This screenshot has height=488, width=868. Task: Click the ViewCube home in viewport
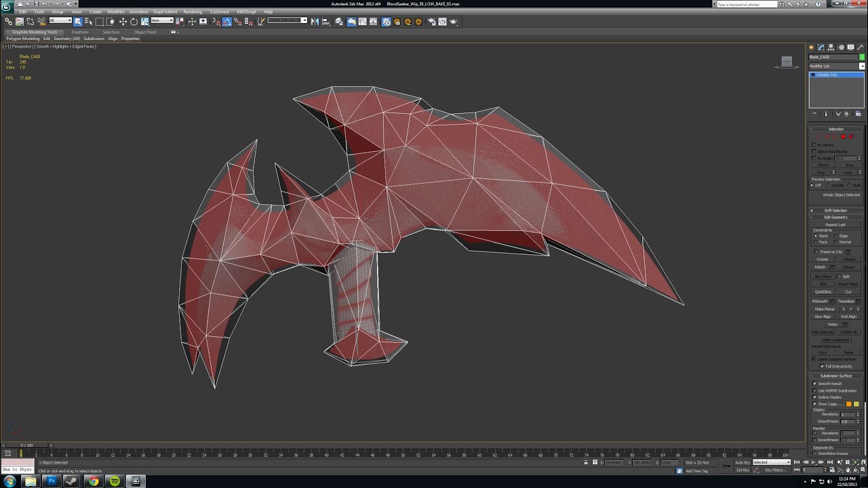787,62
